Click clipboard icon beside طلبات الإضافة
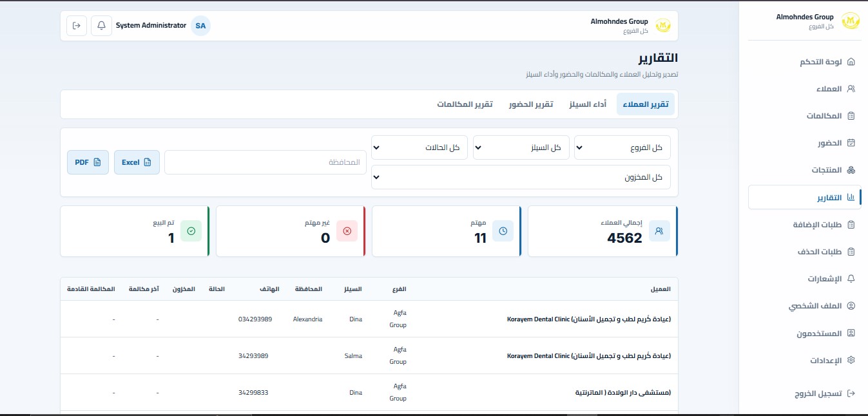 pyautogui.click(x=851, y=225)
